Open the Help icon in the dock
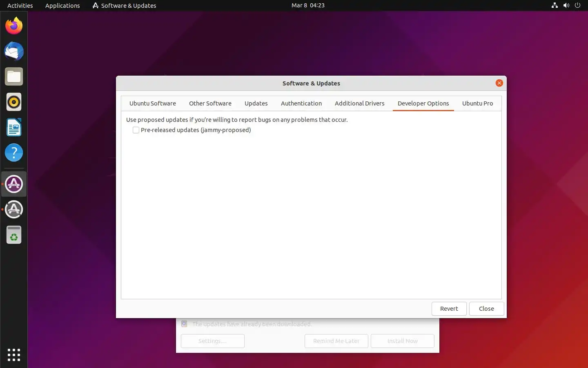Viewport: 588px width, 368px height. (x=14, y=153)
